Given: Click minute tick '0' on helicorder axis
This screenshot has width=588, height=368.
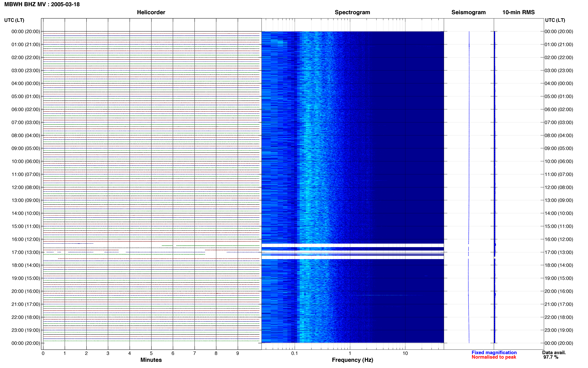Looking at the screenshot, I should (43, 353).
